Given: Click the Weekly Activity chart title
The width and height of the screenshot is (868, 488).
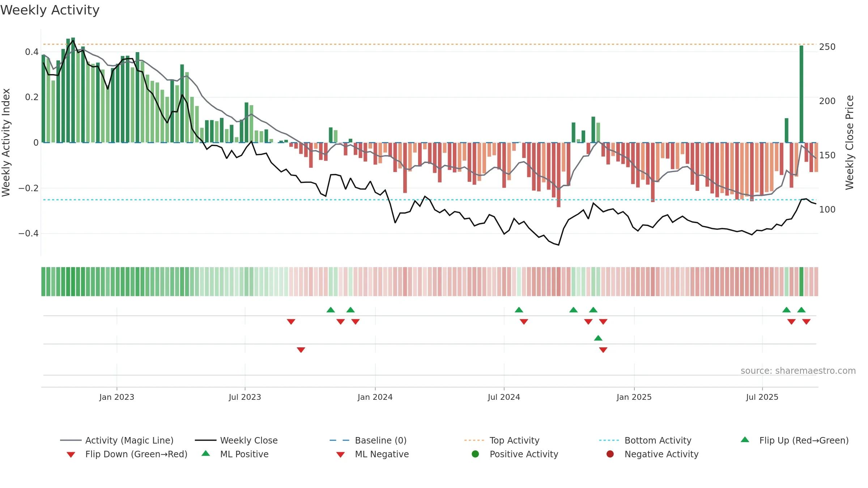Looking at the screenshot, I should (50, 10).
